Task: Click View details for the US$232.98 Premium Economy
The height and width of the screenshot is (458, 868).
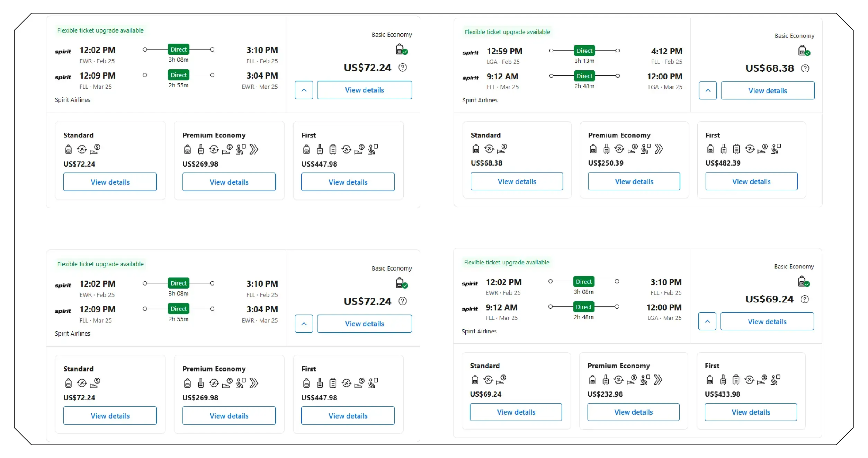Action: pos(633,412)
